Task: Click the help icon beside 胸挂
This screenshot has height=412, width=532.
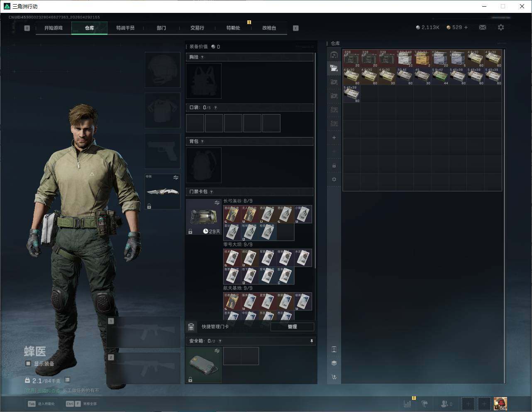Action: [x=203, y=57]
